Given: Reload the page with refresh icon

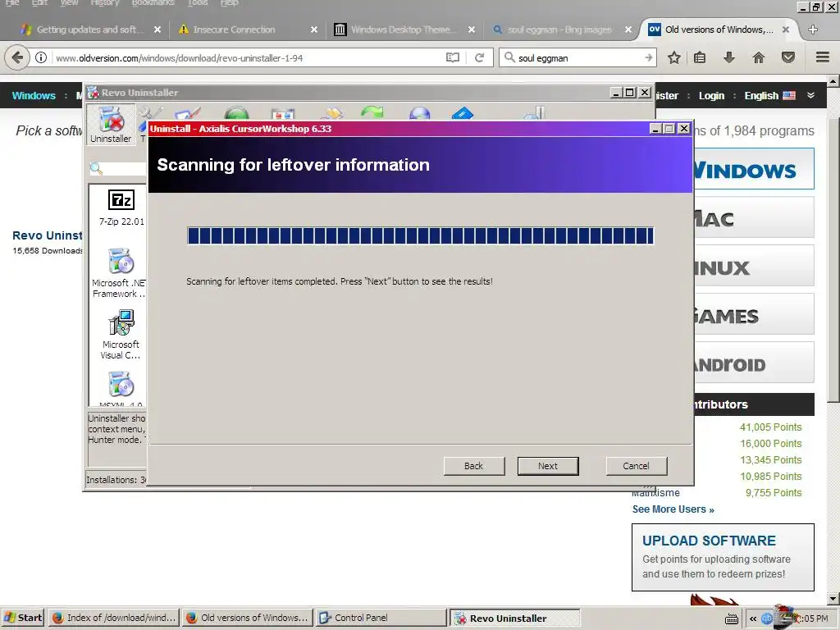Looking at the screenshot, I should pyautogui.click(x=479, y=58).
